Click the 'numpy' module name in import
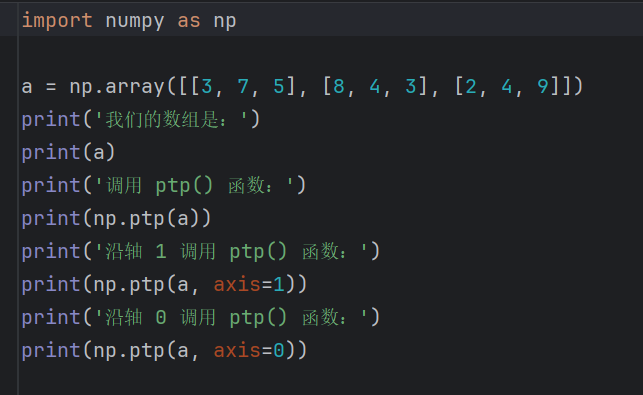The width and height of the screenshot is (643, 395). click(x=135, y=21)
